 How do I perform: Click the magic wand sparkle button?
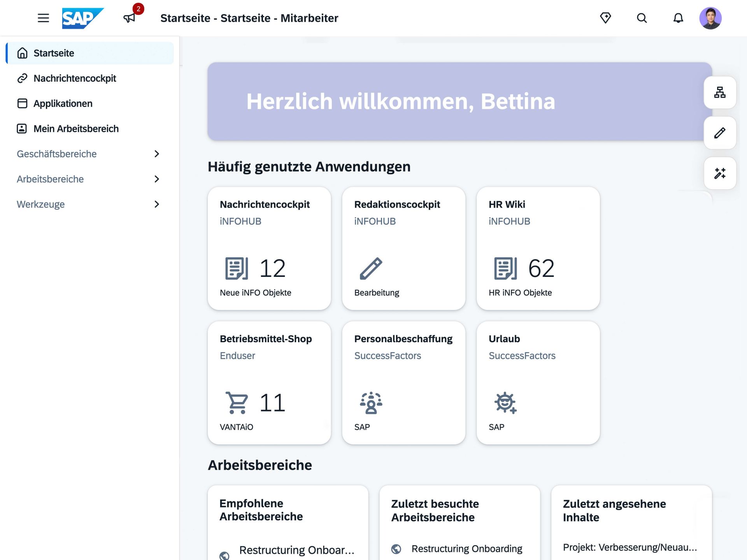(x=720, y=173)
